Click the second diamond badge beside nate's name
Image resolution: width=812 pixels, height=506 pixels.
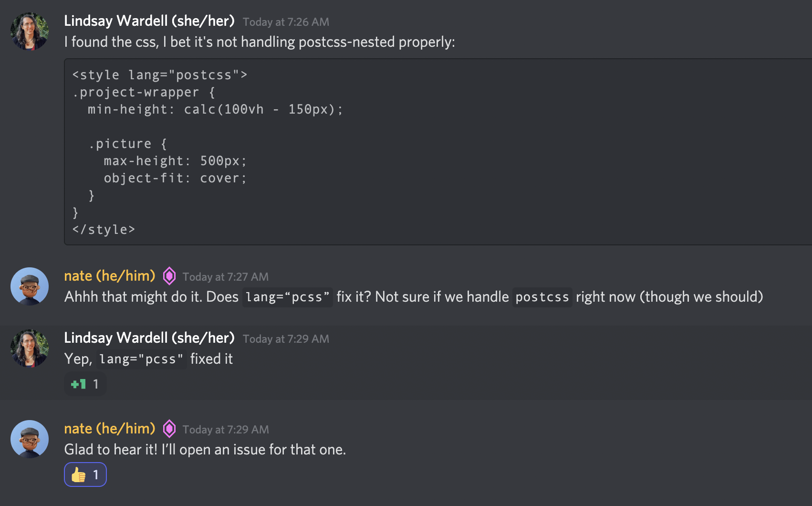tap(169, 429)
